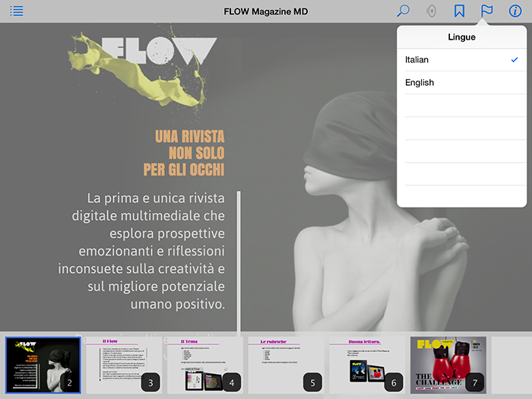532x399 pixels.
Task: Tap the Italian checkmark
Action: pos(515,60)
